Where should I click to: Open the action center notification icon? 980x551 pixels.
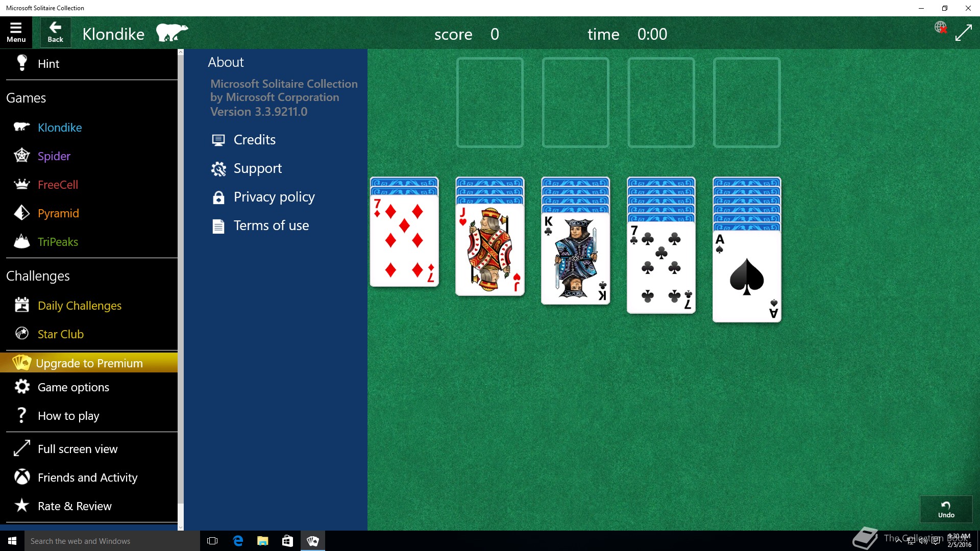click(936, 541)
